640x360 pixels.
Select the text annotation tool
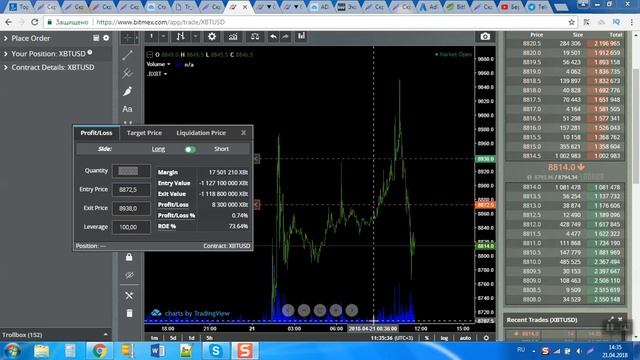click(x=127, y=109)
